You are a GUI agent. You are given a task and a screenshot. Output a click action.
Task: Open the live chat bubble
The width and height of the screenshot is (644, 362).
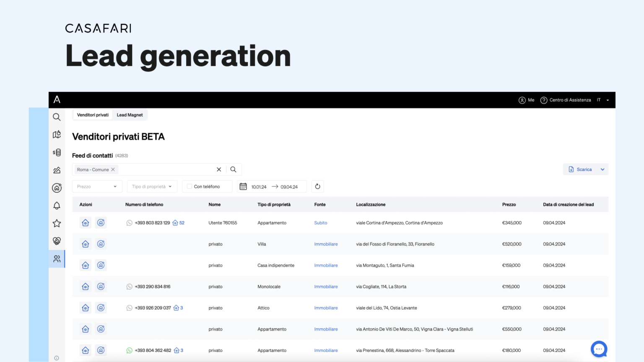point(599,349)
